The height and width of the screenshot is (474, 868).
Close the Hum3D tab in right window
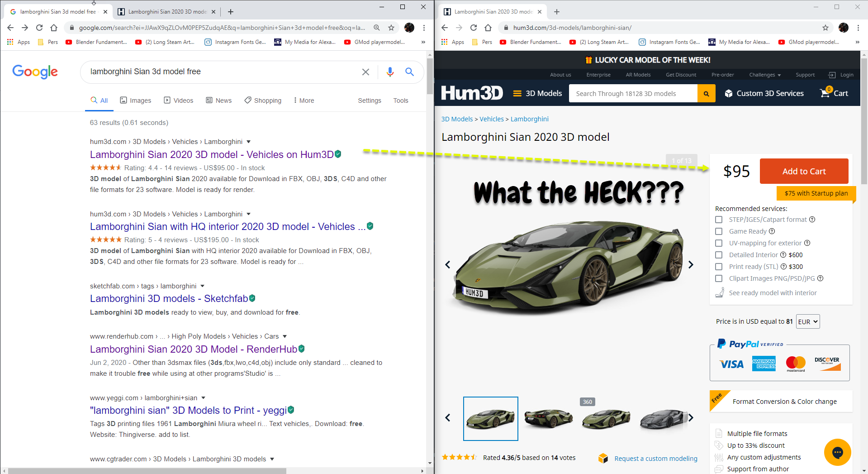pyautogui.click(x=539, y=12)
